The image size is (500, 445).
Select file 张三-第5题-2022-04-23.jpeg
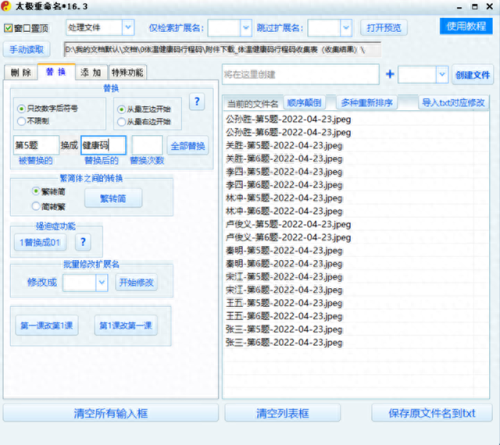(284, 329)
